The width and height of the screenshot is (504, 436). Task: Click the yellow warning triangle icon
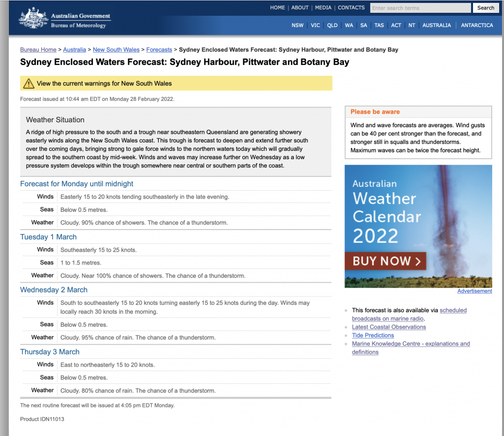tap(29, 83)
